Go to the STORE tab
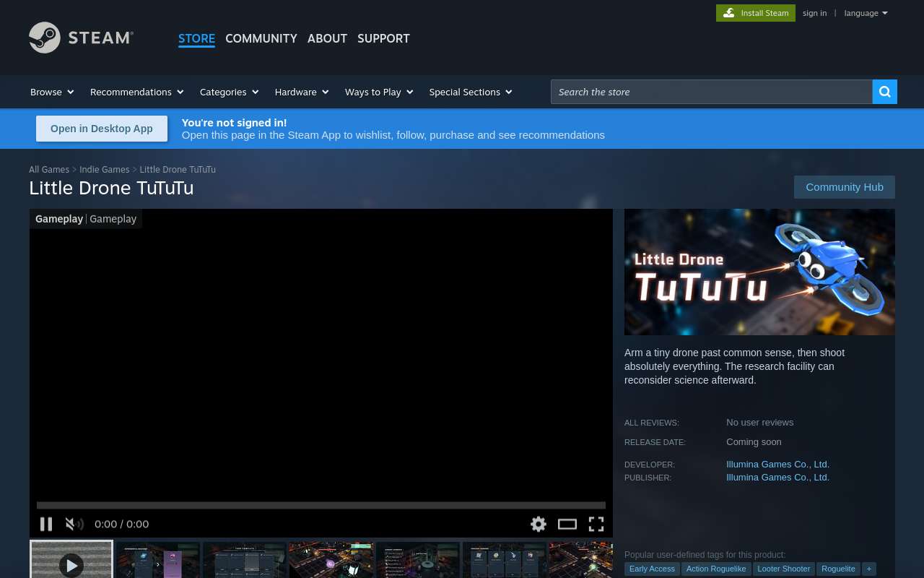Viewport: 924px width, 578px height. click(x=196, y=38)
